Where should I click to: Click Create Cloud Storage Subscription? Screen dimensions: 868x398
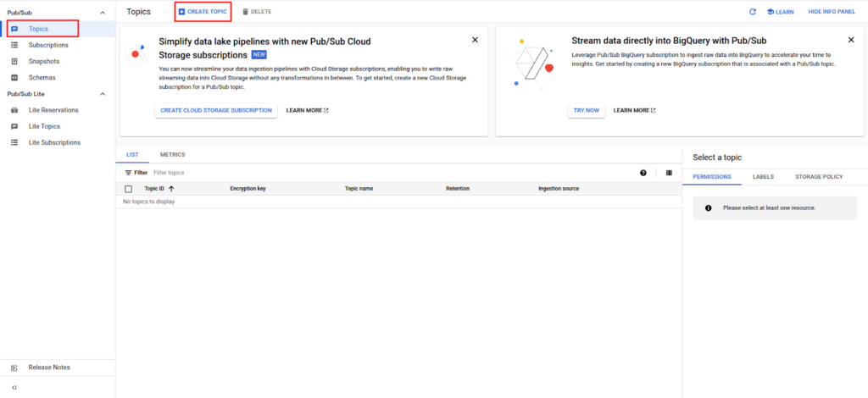click(216, 111)
